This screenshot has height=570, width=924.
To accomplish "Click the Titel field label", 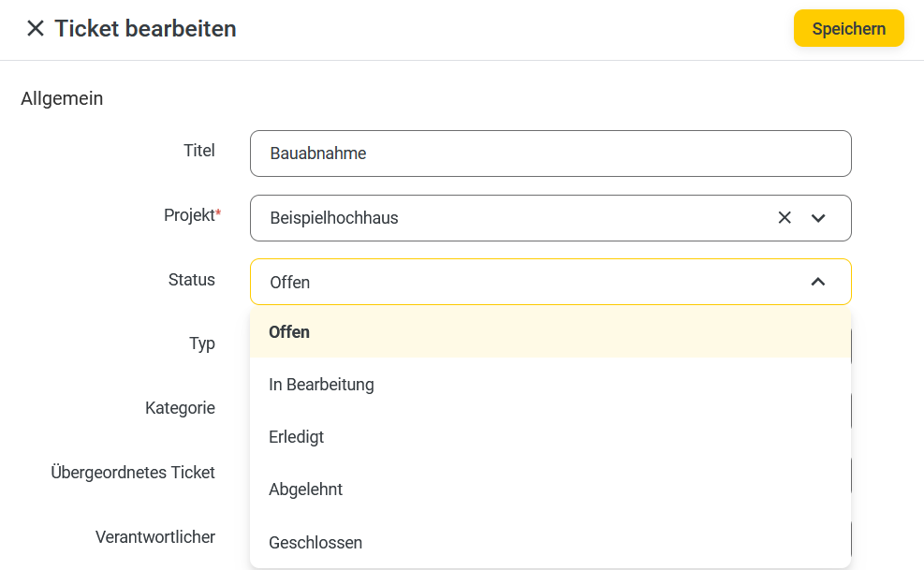I will 199,151.
